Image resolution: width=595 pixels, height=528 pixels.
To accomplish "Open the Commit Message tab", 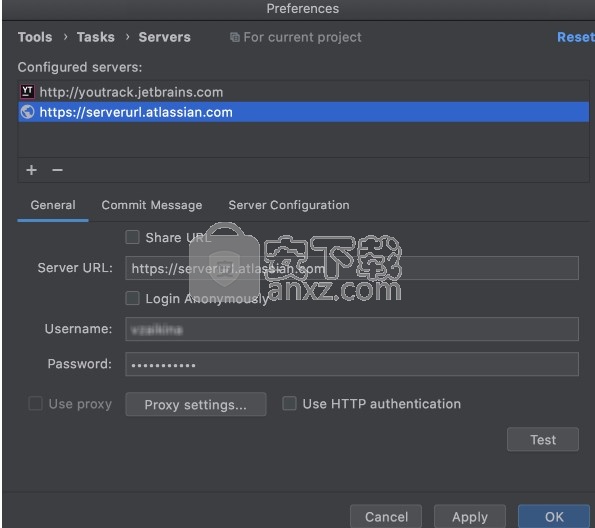I will (152, 205).
